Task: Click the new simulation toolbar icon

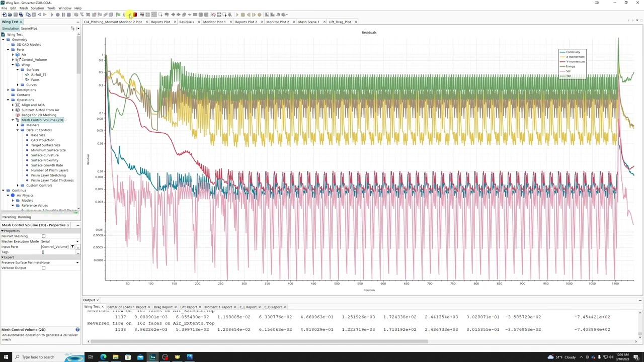Action: 4,15
